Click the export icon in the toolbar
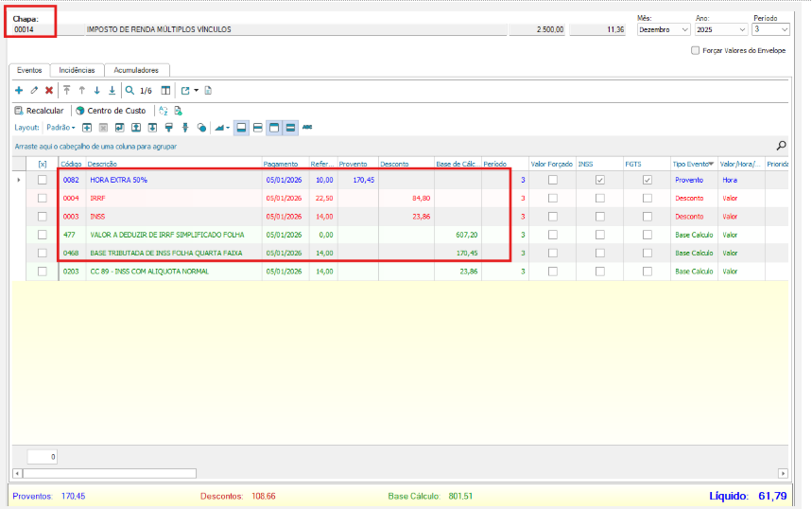The width and height of the screenshot is (812, 509). click(185, 90)
